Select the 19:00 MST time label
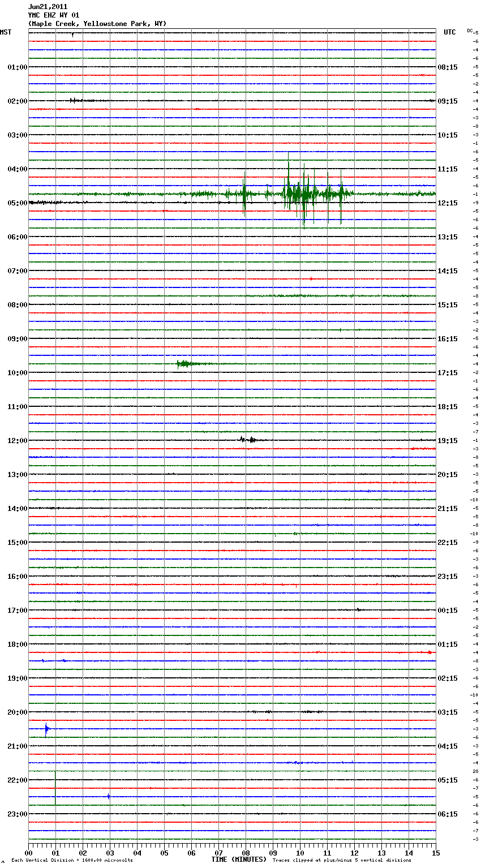 (18, 678)
